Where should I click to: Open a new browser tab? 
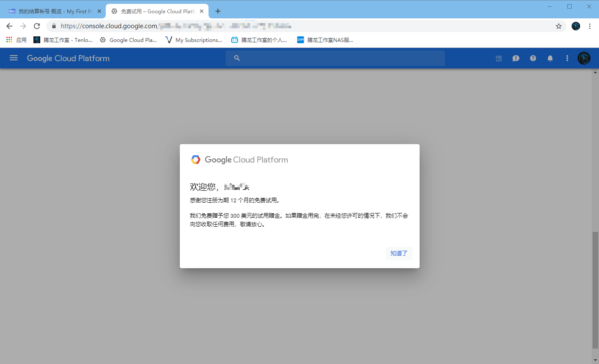click(x=218, y=12)
